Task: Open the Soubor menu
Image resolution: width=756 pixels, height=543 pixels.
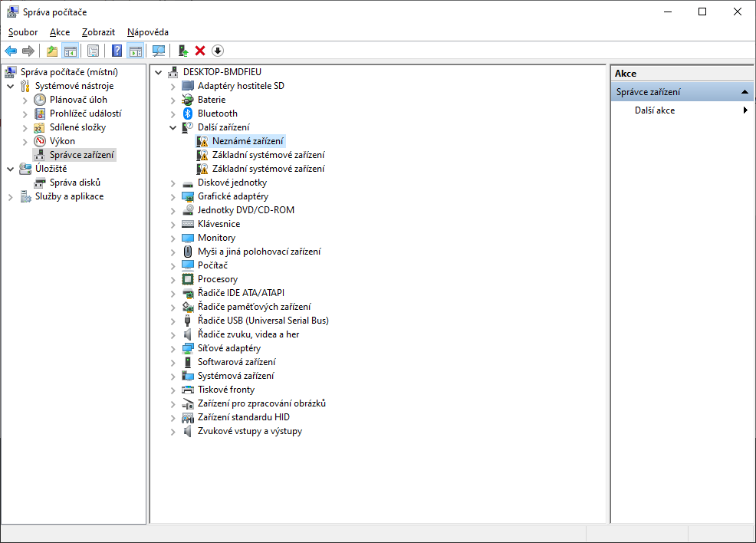Action: coord(23,31)
